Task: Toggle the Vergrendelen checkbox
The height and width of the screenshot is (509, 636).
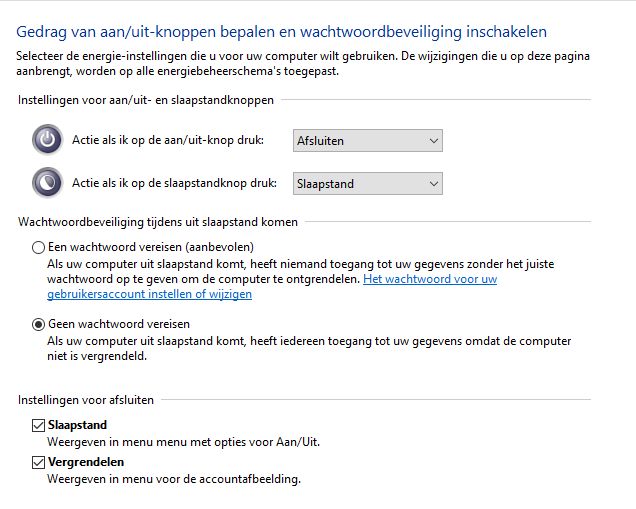Action: pyautogui.click(x=39, y=462)
